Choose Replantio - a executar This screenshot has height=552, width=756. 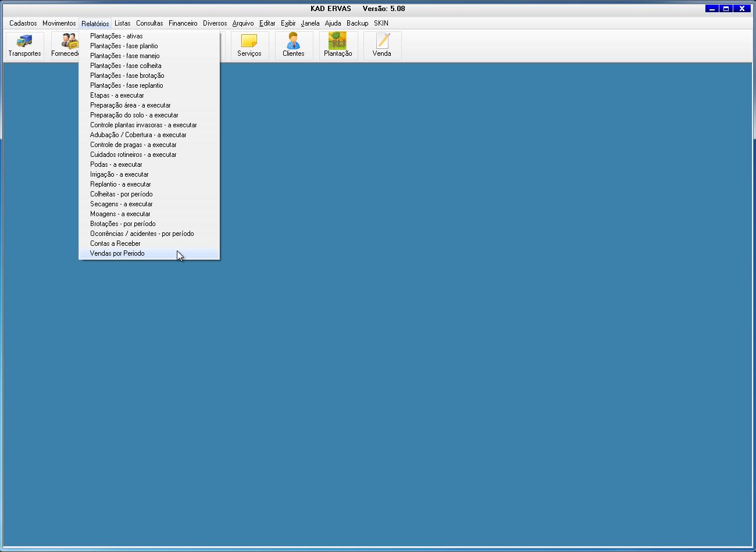[149, 184]
